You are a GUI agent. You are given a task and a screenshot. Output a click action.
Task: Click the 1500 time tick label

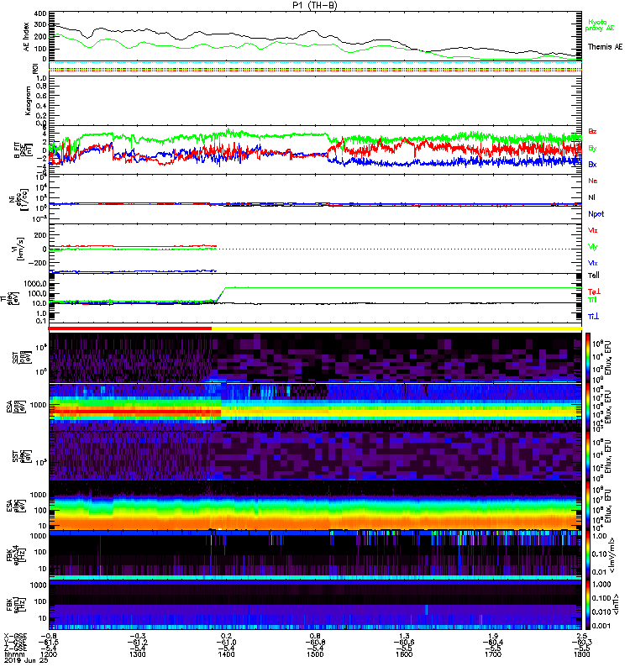(x=315, y=654)
